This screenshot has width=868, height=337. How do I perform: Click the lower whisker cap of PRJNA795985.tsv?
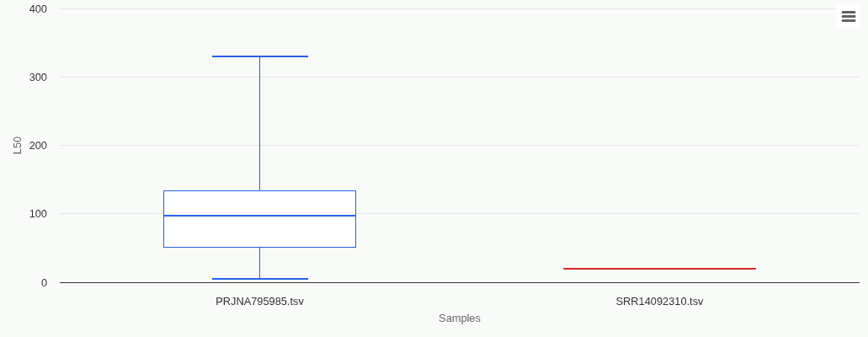pyautogui.click(x=259, y=279)
